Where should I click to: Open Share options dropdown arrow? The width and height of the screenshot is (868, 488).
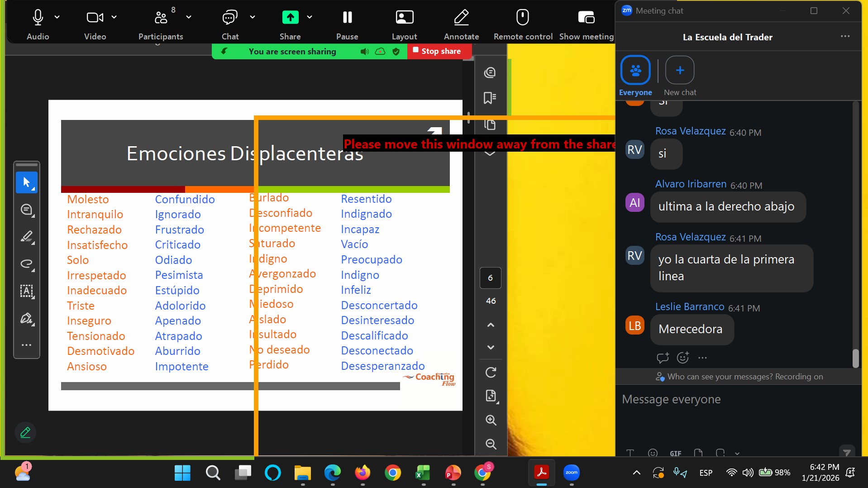[310, 17]
